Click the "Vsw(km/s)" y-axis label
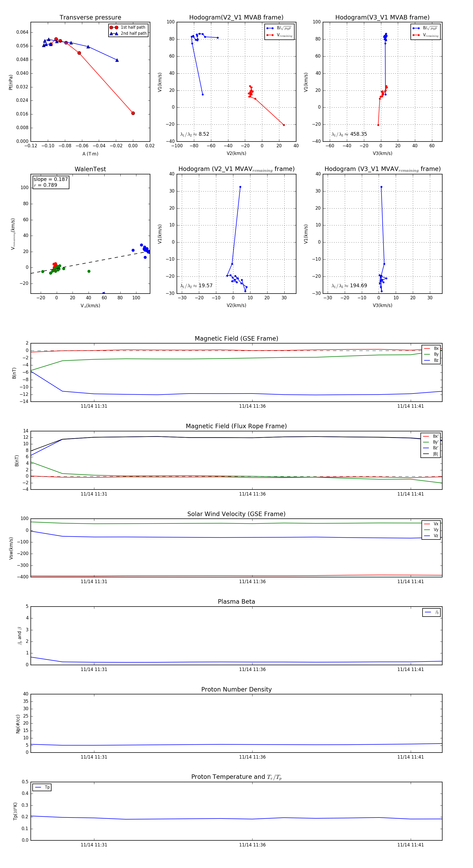 [x=11, y=548]
